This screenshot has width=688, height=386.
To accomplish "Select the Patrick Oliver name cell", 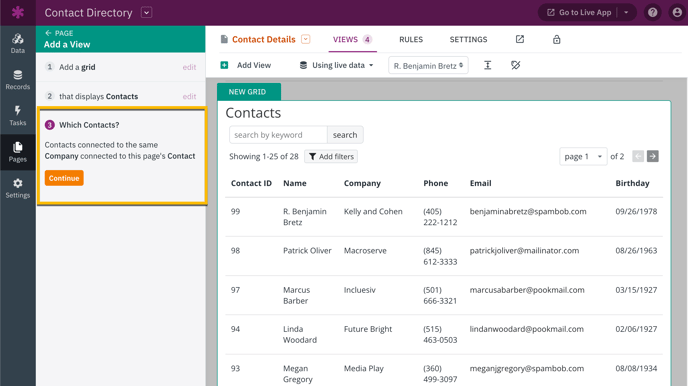I will point(307,250).
